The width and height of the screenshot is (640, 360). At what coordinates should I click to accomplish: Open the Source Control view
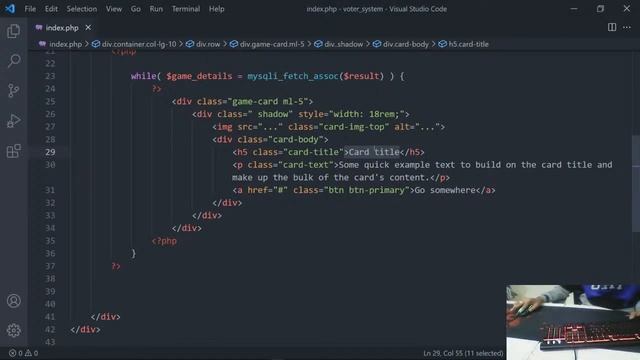click(x=13, y=90)
